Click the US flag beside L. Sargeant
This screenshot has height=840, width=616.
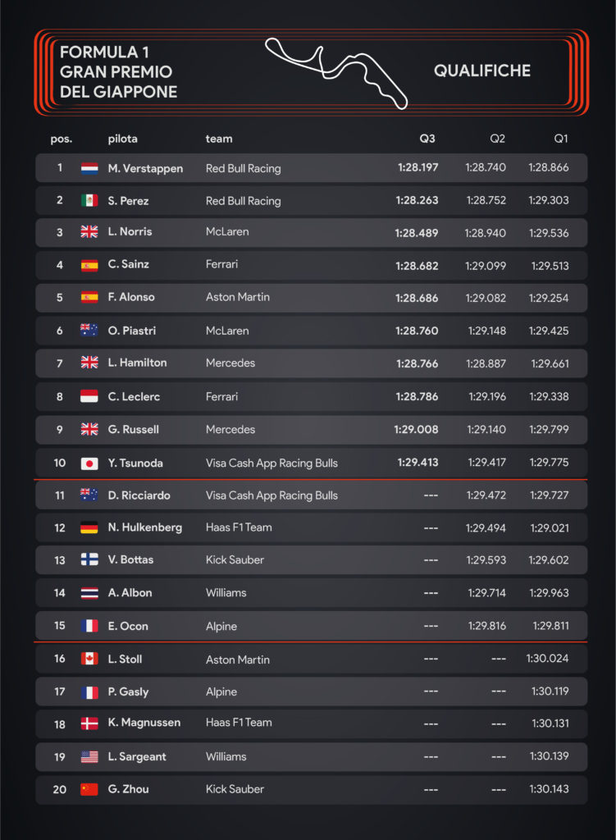click(x=89, y=756)
